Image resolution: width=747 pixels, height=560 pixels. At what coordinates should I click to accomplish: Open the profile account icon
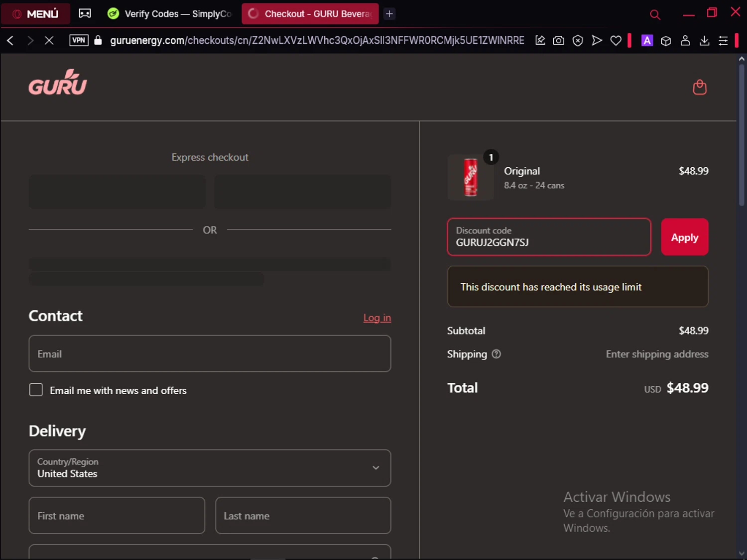tap(685, 40)
